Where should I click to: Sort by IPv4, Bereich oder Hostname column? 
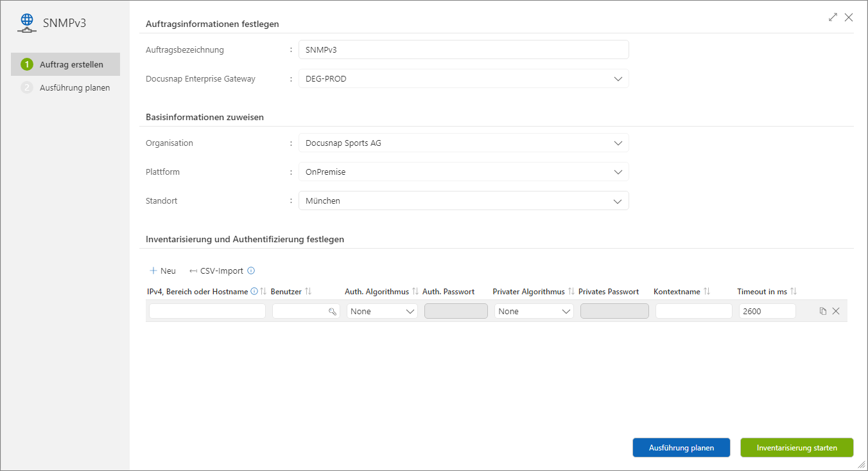tap(263, 292)
